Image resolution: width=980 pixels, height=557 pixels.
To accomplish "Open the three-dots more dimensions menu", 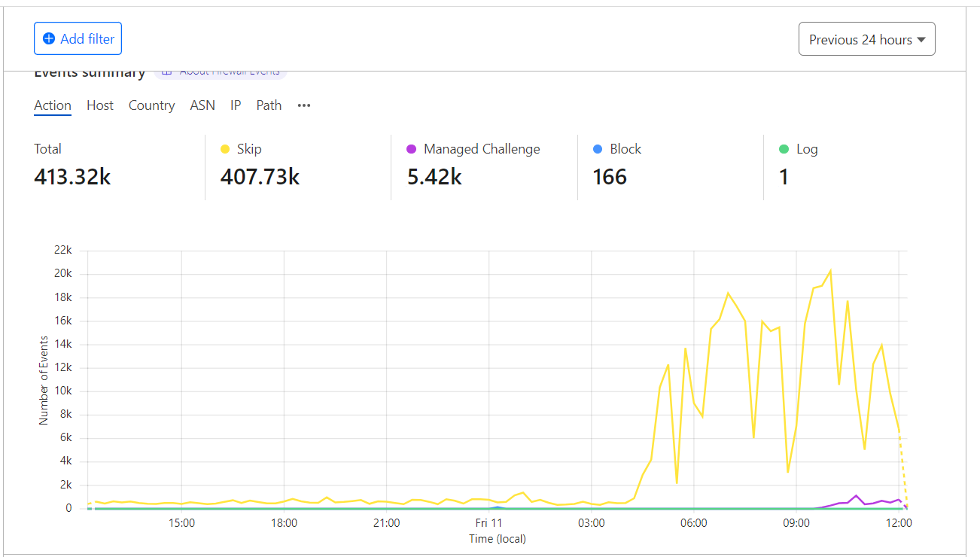I will tap(304, 105).
